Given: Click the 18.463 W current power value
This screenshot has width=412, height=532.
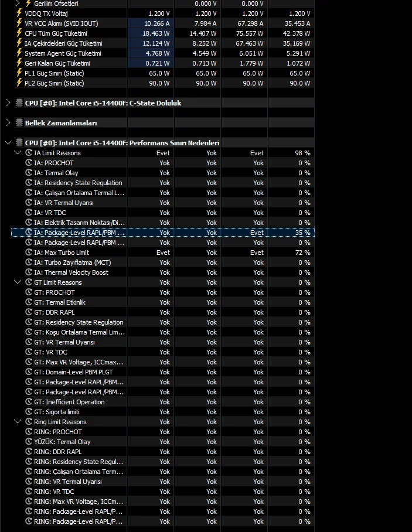Looking at the screenshot, I should (156, 33).
